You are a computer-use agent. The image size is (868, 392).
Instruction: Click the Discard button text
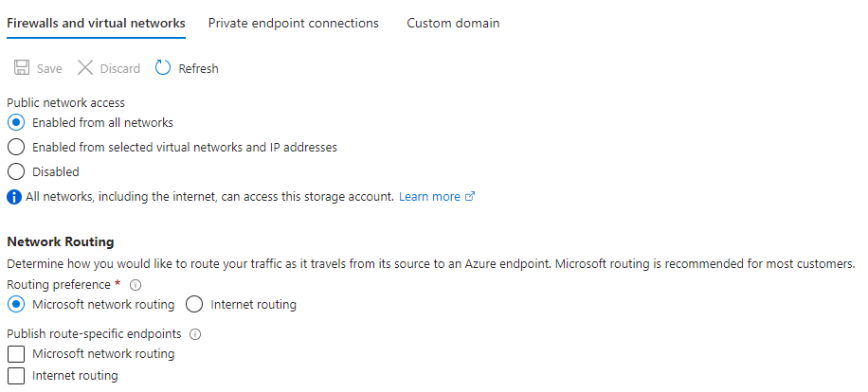(x=120, y=68)
